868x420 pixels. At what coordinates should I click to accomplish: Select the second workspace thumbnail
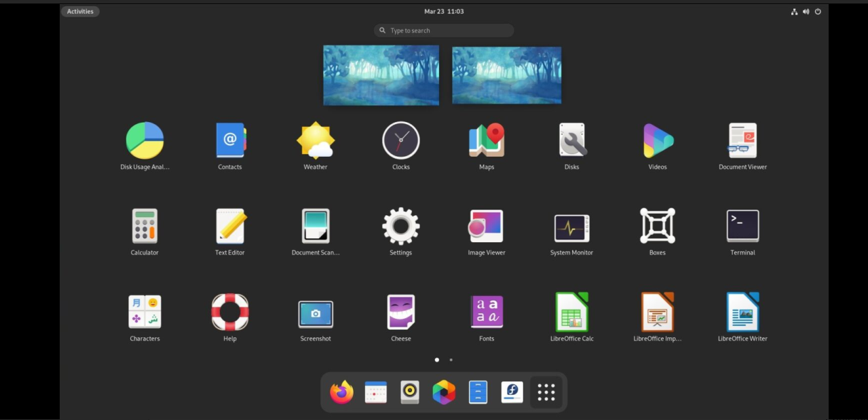(507, 75)
